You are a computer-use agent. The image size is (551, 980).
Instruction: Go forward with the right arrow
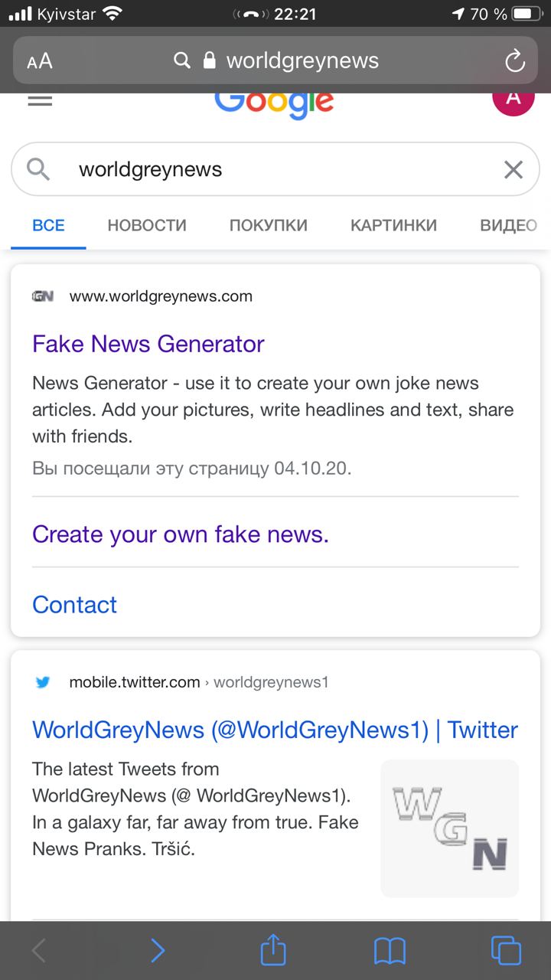[x=157, y=950]
